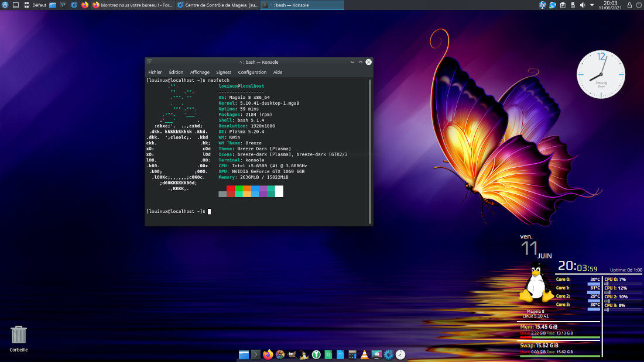This screenshot has height=362, width=644.
Task: Launch Firefox from the top panel launcher
Action: coord(85,5)
